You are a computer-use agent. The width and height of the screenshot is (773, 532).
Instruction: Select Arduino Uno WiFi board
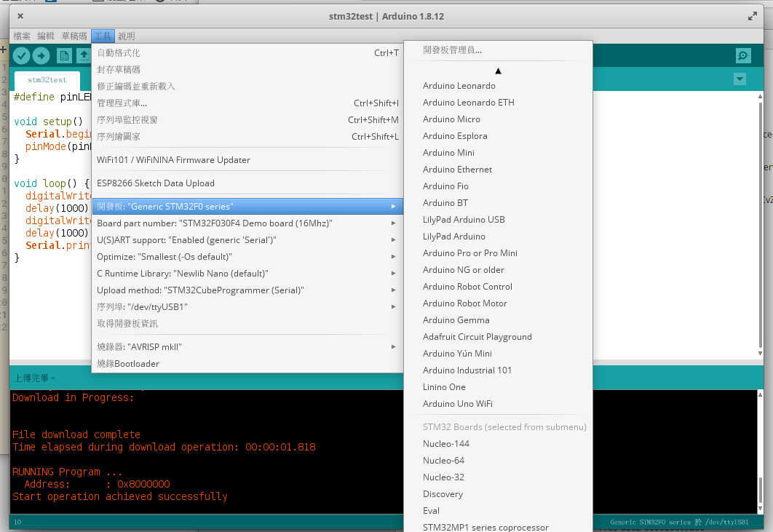498,405
